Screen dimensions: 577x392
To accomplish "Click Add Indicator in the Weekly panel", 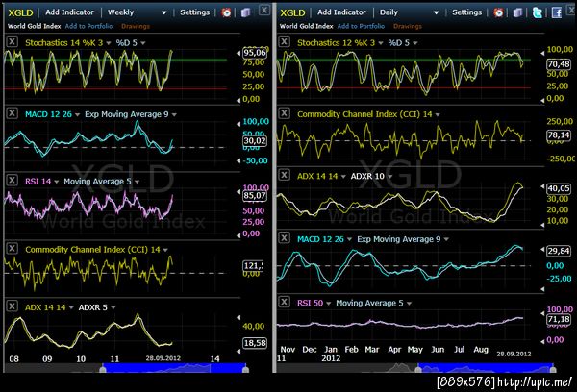I will tap(69, 12).
